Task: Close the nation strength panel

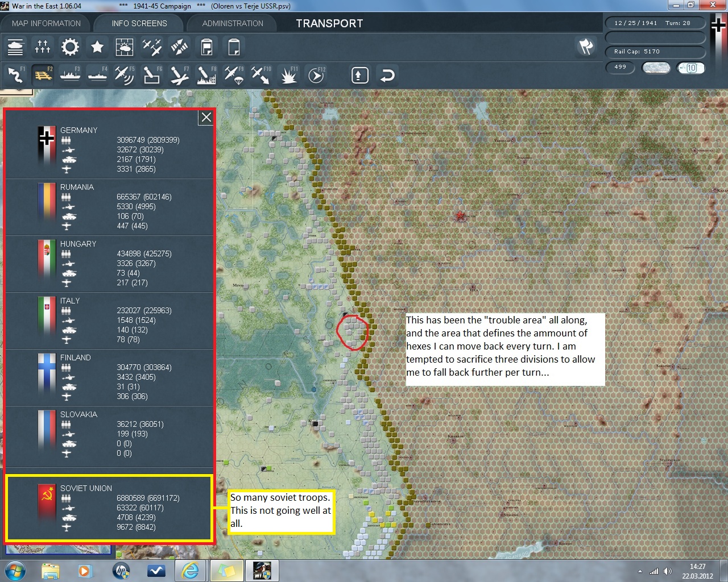Action: pos(206,117)
